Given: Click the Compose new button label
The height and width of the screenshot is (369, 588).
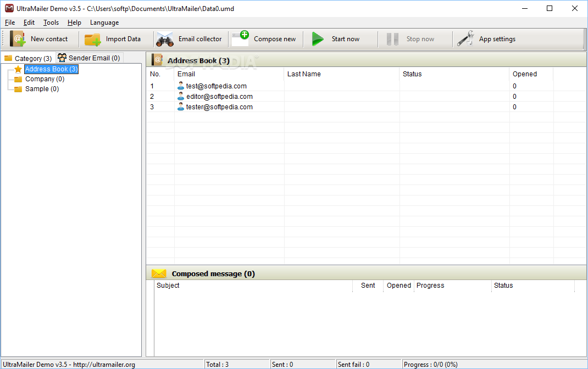Looking at the screenshot, I should (275, 39).
